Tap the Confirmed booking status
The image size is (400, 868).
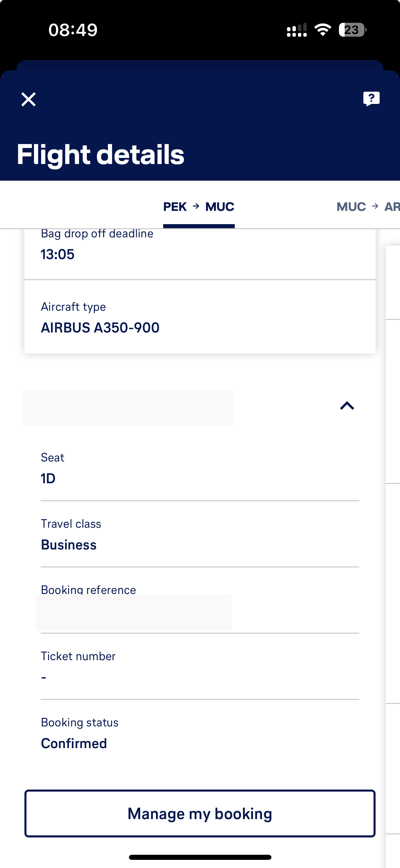pyautogui.click(x=74, y=743)
